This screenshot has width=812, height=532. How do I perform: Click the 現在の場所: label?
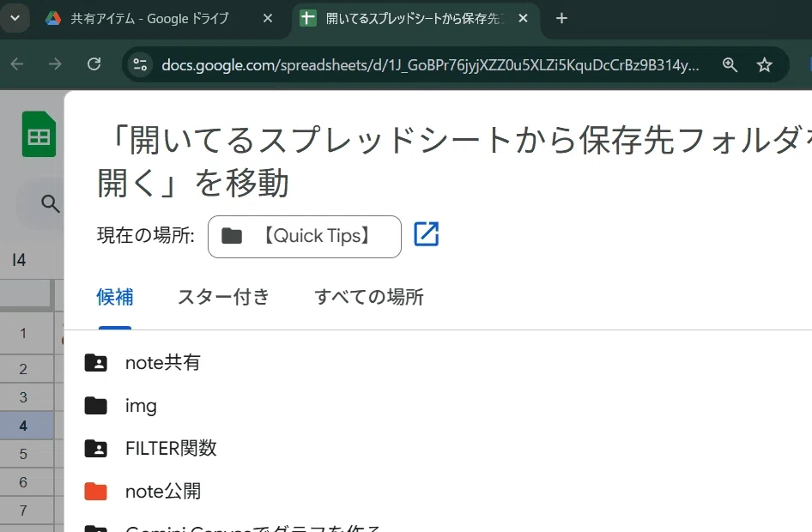(146, 235)
